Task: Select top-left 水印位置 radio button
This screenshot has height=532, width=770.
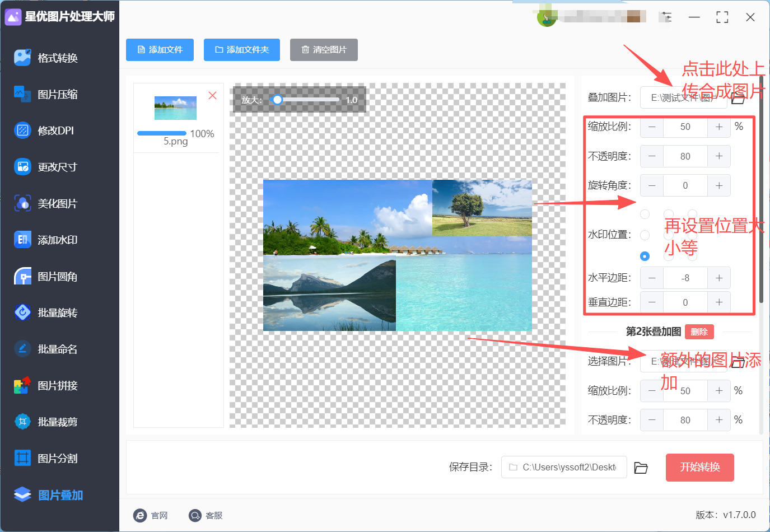Action: [x=645, y=214]
